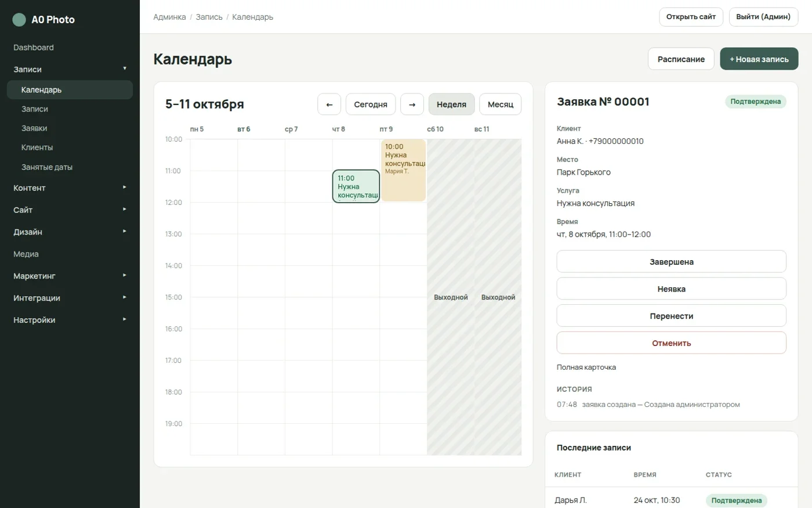Click the A0 Photo logo circle
Screen dimensions: 812x508
tap(19, 20)
